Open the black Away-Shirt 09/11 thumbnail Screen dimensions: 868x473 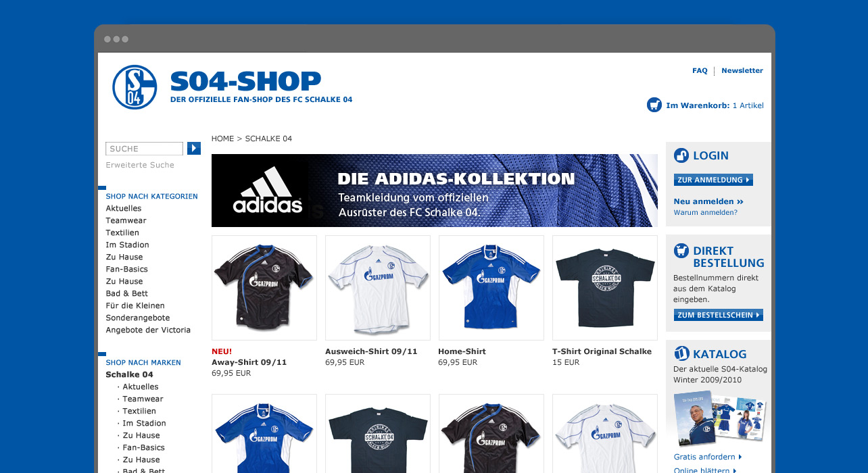click(264, 288)
